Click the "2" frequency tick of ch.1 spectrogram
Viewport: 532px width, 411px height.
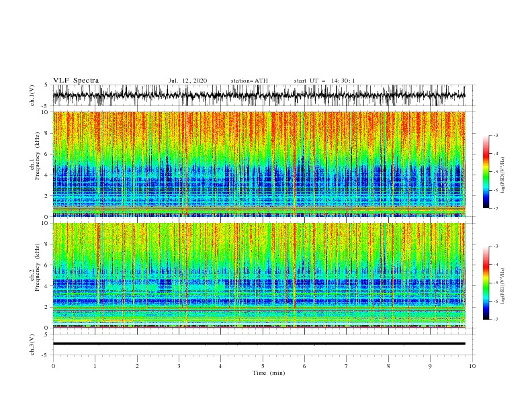point(47,196)
